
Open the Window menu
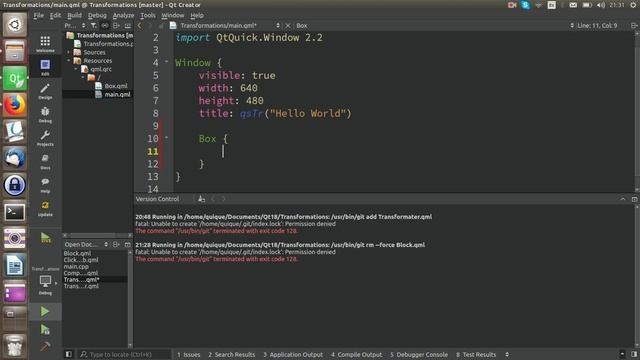tap(173, 15)
